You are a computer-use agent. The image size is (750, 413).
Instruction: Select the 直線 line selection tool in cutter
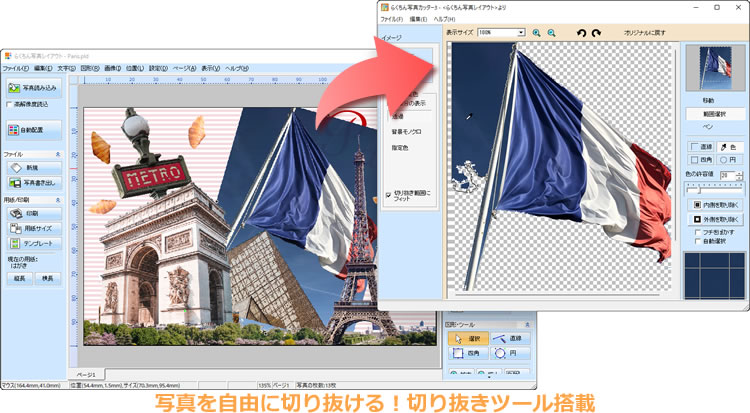click(x=701, y=147)
